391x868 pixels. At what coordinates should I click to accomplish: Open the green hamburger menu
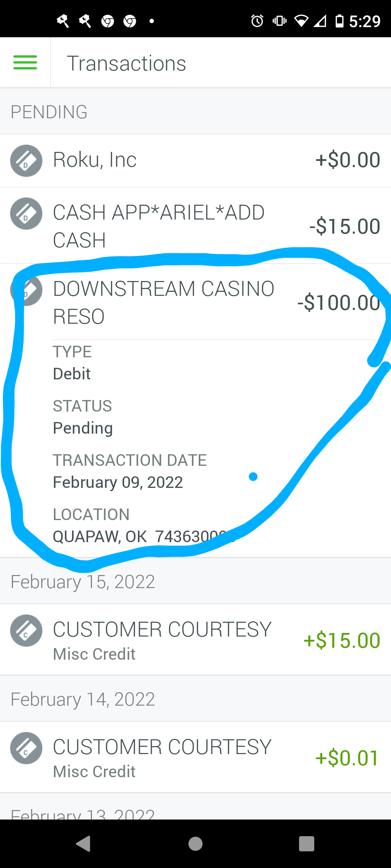[25, 63]
